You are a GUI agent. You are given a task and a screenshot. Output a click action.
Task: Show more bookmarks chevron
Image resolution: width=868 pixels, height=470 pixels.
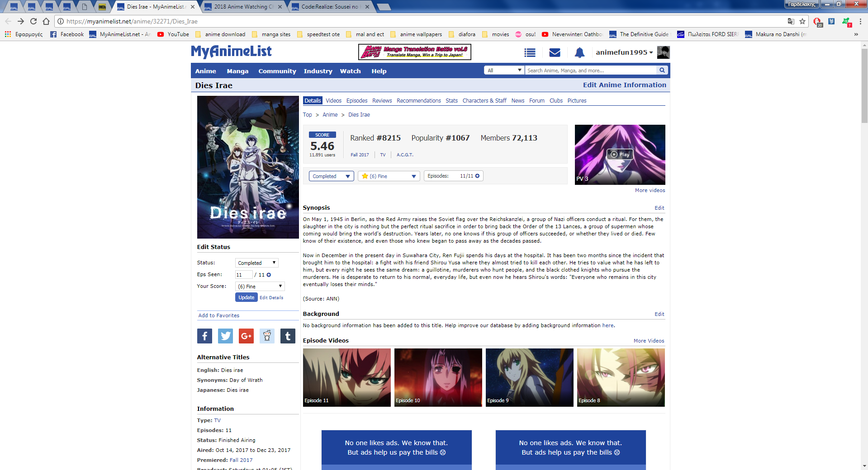coord(856,34)
